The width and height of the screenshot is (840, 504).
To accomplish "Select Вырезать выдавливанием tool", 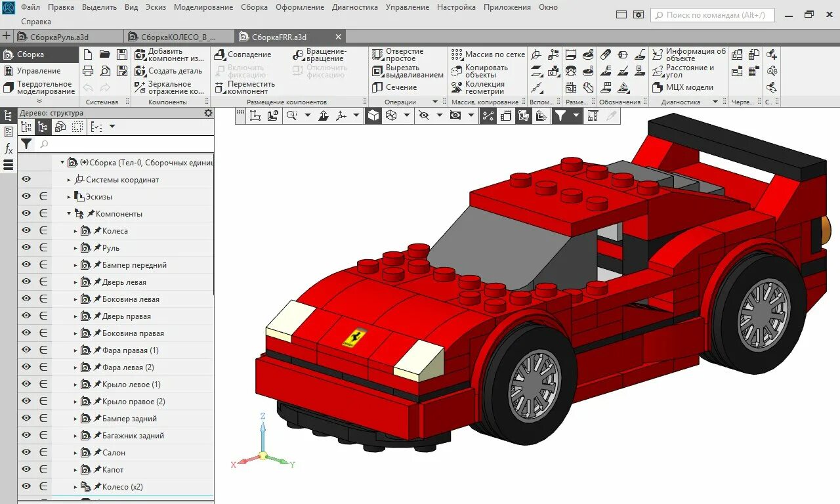I will click(x=408, y=71).
